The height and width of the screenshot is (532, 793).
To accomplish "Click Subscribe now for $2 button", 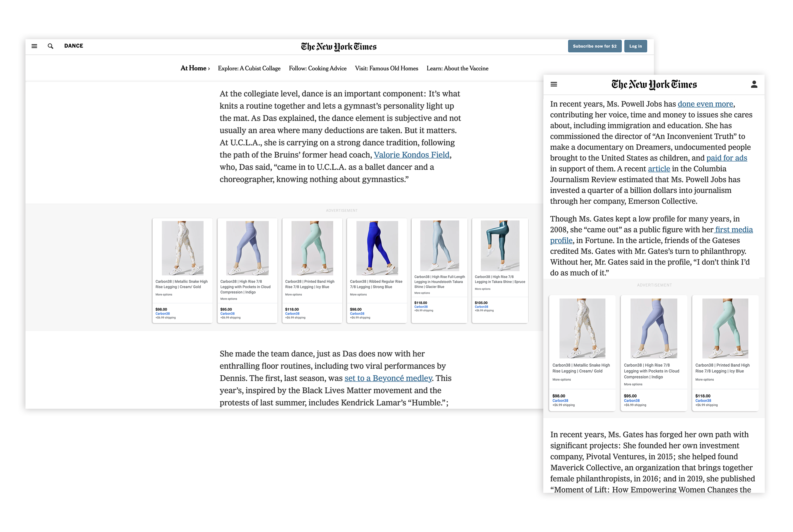I will [x=594, y=46].
